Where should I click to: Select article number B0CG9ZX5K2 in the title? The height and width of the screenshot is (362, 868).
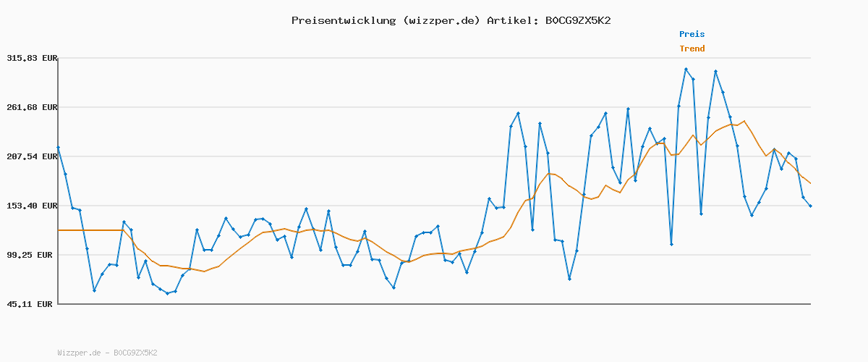pyautogui.click(x=577, y=20)
